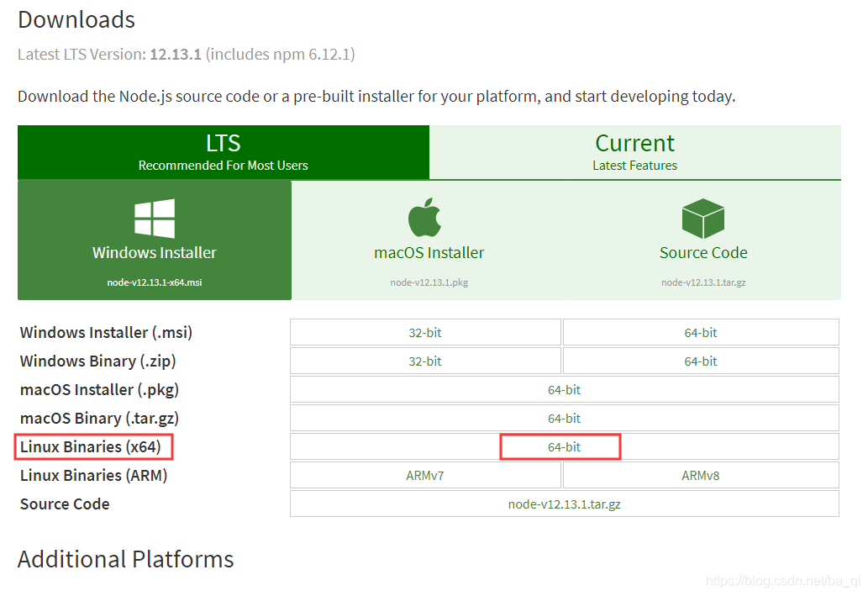Select 64-bit for Linux Binaries (x64)

click(x=564, y=447)
